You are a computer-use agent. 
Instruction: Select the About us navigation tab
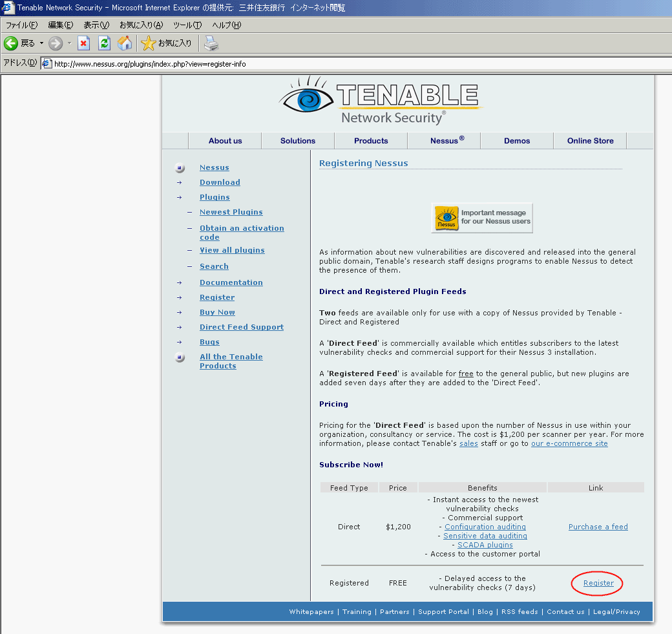(225, 141)
